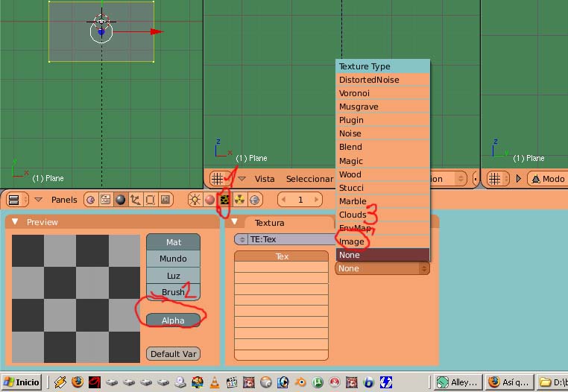
Task: Select the Brush texture source
Action: tap(173, 292)
